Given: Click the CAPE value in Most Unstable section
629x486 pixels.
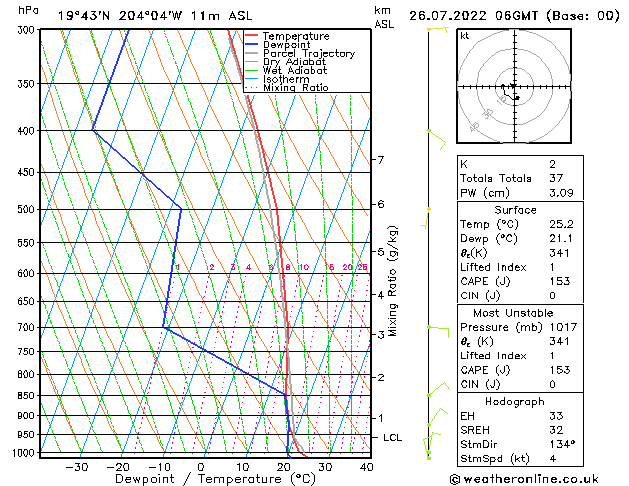Looking at the screenshot, I should tap(560, 370).
